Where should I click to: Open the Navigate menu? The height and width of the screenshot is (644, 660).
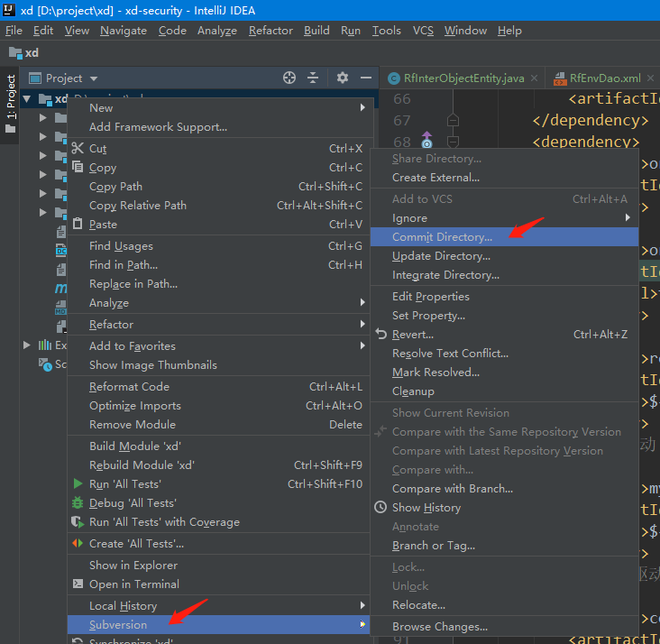[124, 31]
